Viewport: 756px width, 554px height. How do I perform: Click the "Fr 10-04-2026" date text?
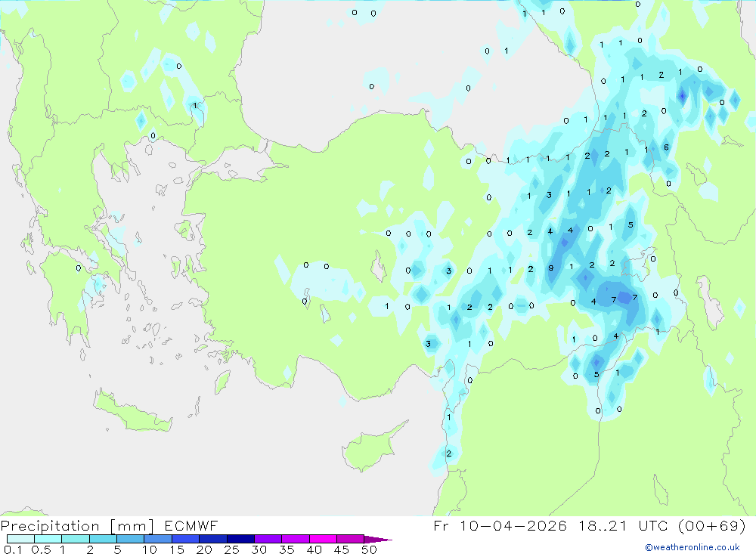(x=500, y=525)
